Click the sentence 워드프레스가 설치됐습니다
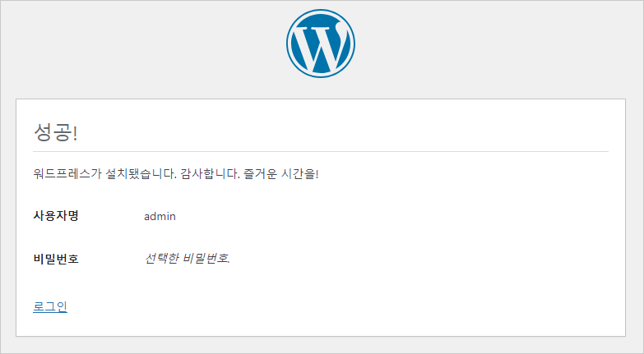Image resolution: width=644 pixels, height=354 pixels. click(104, 173)
